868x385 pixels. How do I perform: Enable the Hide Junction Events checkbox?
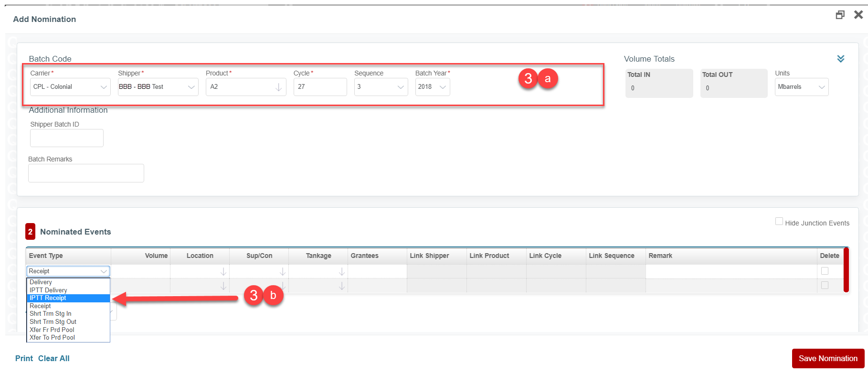pyautogui.click(x=779, y=222)
